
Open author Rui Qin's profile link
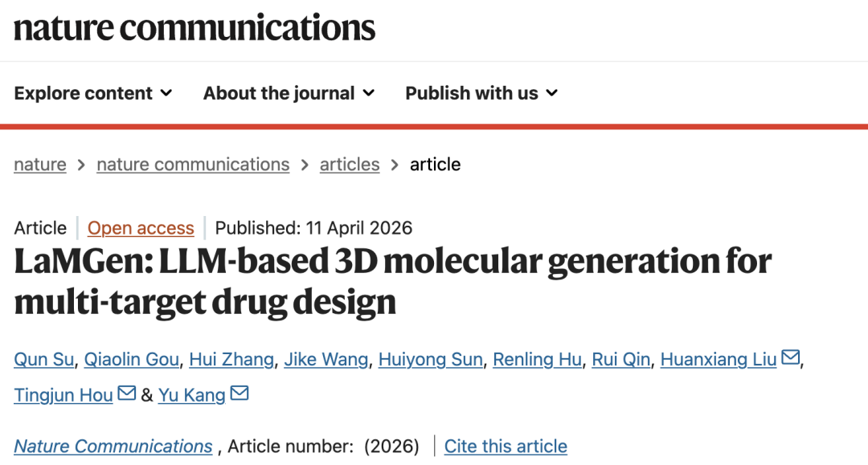coord(620,359)
